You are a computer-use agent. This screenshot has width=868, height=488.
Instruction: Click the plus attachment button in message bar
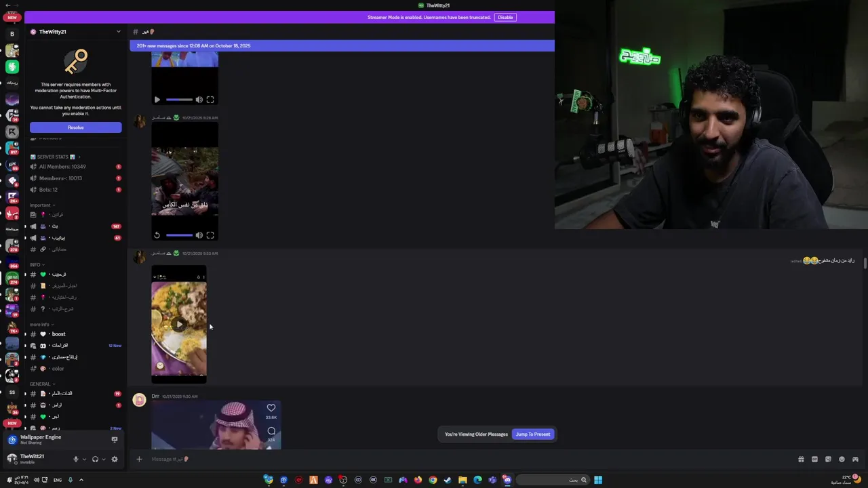point(139,459)
